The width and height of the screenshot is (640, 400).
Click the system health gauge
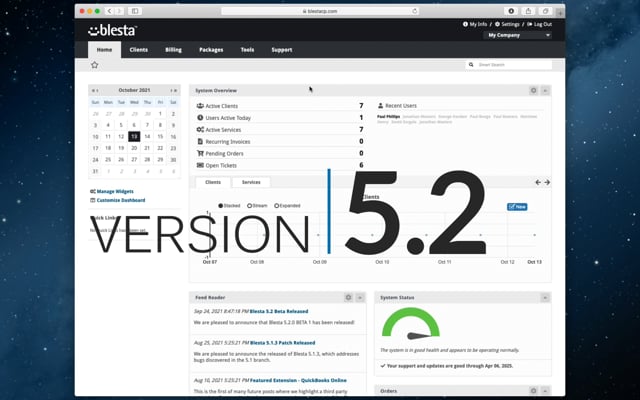pos(411,323)
